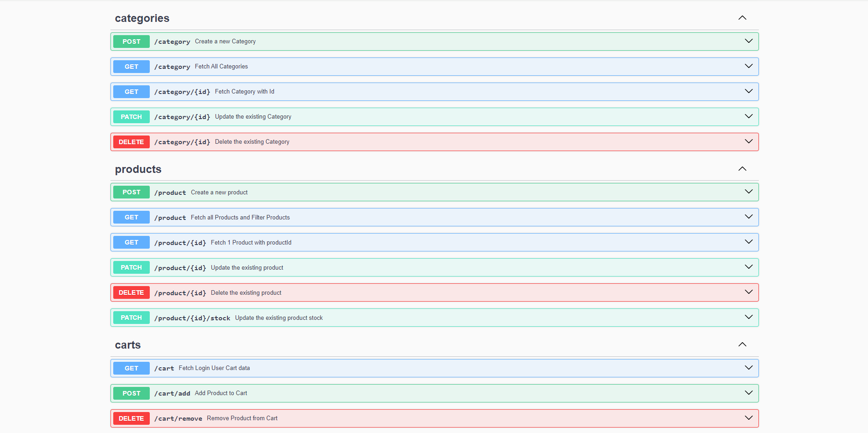868x433 pixels.
Task: Click POST badge for /category
Action: pyautogui.click(x=132, y=42)
